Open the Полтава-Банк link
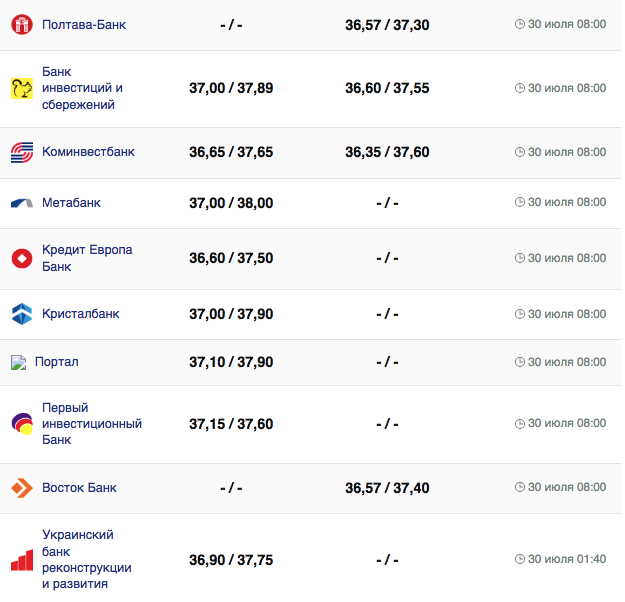The height and width of the screenshot is (602, 625). [84, 24]
